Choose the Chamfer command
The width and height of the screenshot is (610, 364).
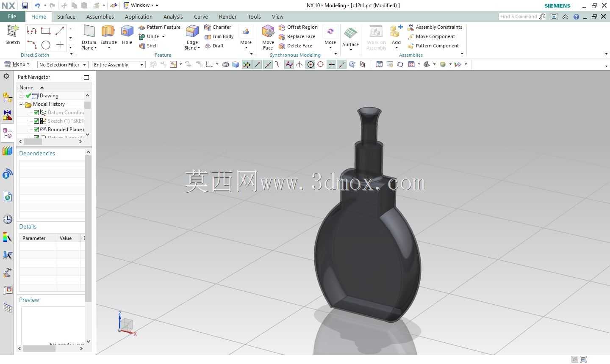[217, 27]
